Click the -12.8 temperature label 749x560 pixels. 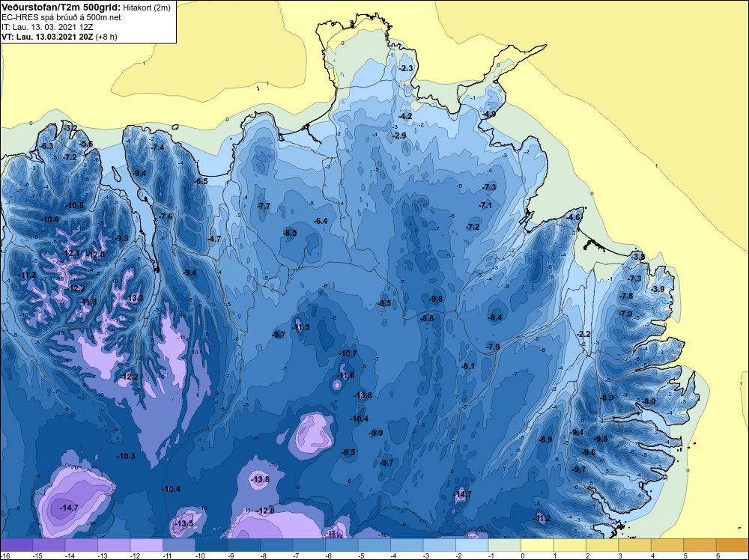tap(266, 511)
